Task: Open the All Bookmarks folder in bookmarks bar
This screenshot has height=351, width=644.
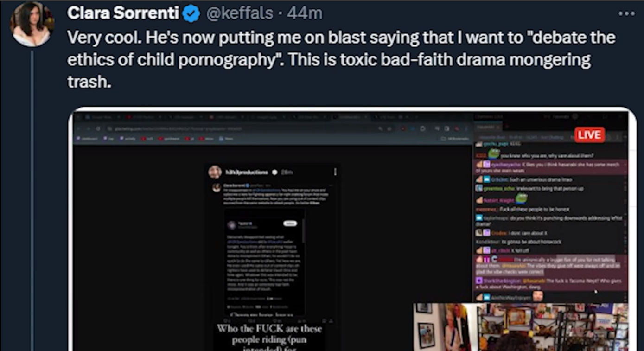Action: pyautogui.click(x=454, y=138)
